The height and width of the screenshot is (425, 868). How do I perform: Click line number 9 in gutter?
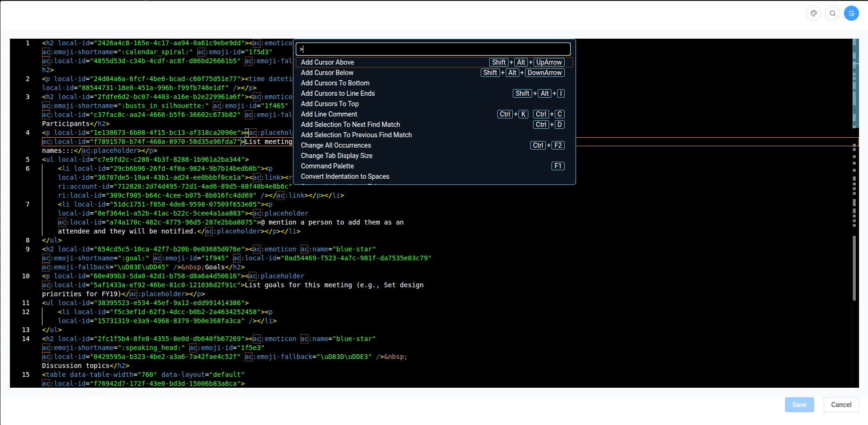27,249
